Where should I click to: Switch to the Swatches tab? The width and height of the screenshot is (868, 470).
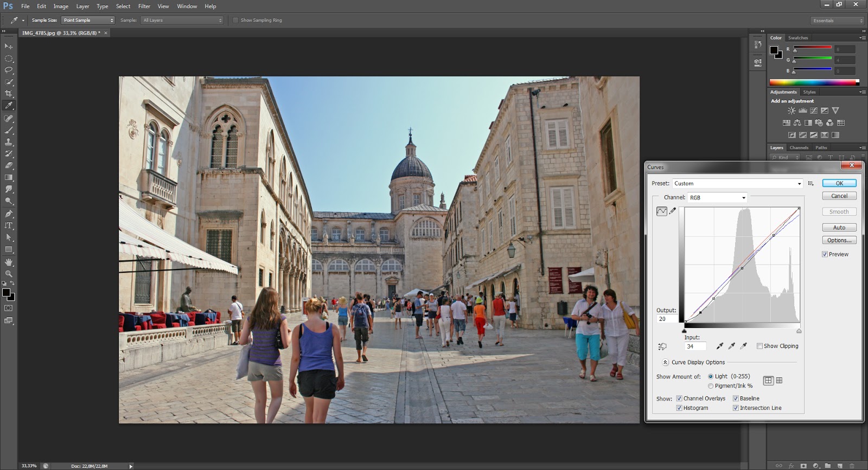798,38
